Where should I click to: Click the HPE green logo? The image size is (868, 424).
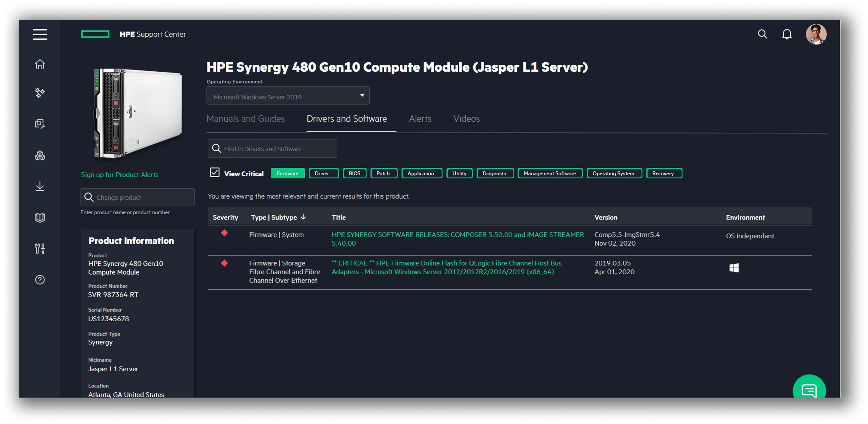(x=95, y=34)
